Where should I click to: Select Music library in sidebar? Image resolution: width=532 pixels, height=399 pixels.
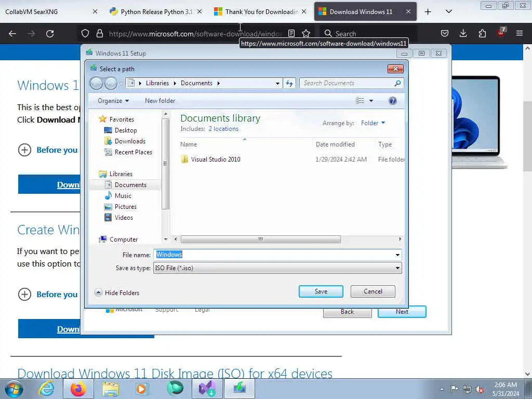point(123,196)
